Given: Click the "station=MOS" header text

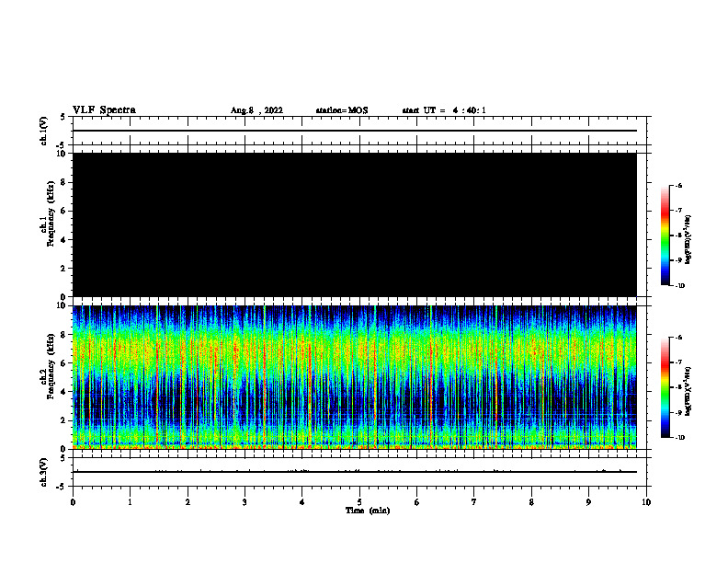Looking at the screenshot, I should (342, 110).
